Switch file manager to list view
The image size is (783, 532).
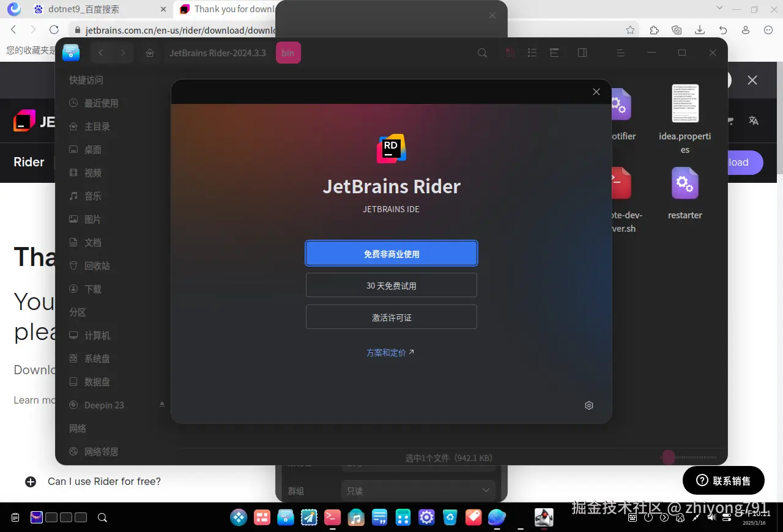[x=532, y=53]
